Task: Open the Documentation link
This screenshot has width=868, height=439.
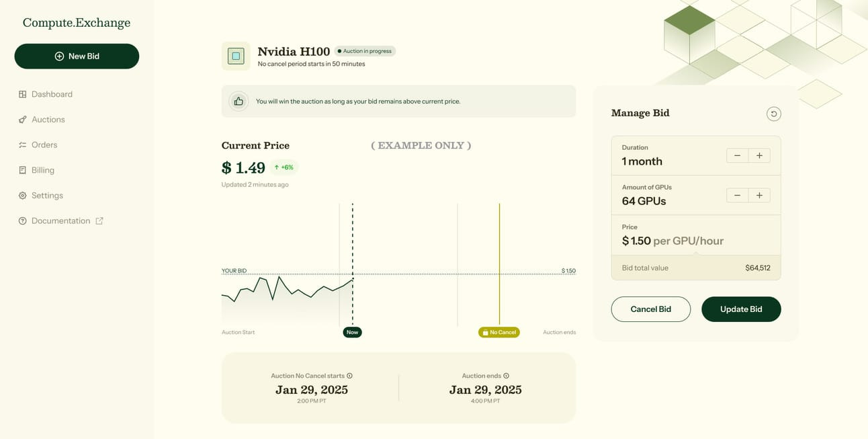Action: point(60,221)
